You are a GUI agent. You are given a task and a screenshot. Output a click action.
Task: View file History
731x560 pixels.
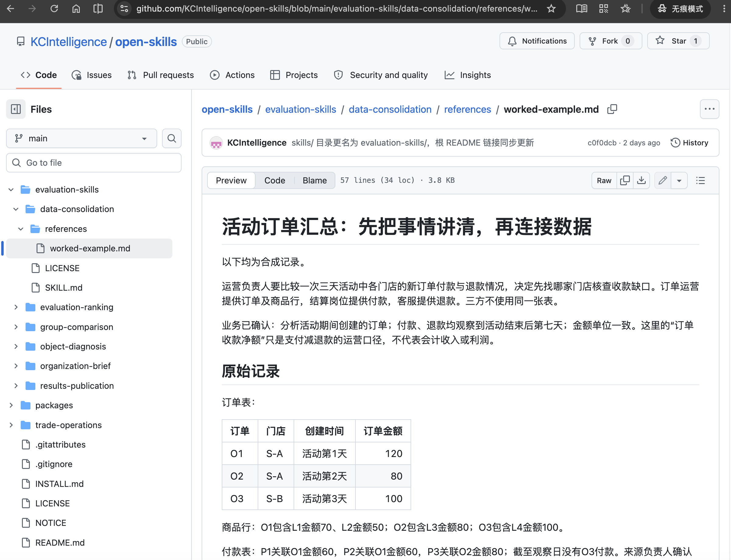pos(689,143)
